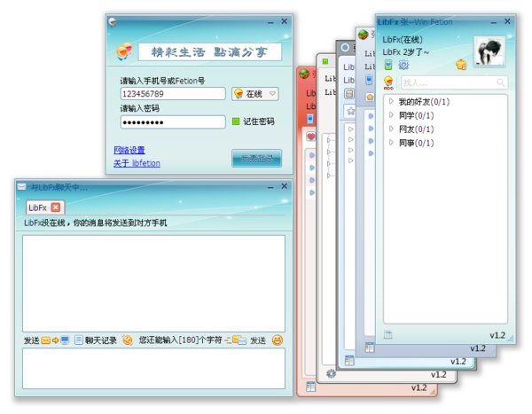The width and height of the screenshot is (532, 414).
Task: Close the LibFx chat tab with red X
Action: [x=56, y=207]
